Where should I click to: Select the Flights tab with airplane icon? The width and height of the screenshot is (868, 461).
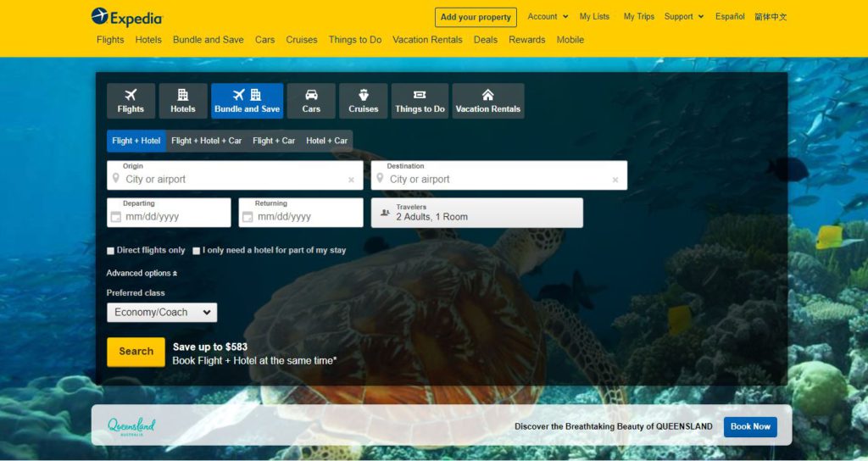coord(131,101)
